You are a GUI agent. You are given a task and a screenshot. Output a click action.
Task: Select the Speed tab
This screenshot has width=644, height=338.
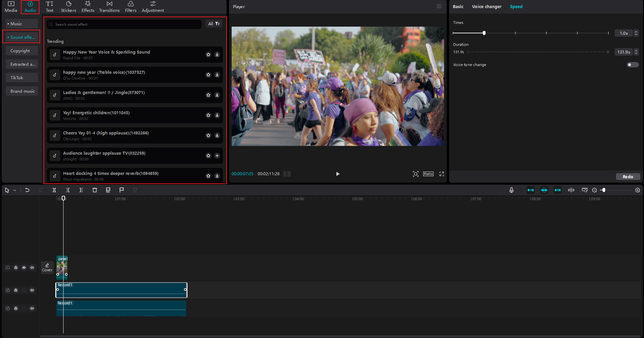516,7
